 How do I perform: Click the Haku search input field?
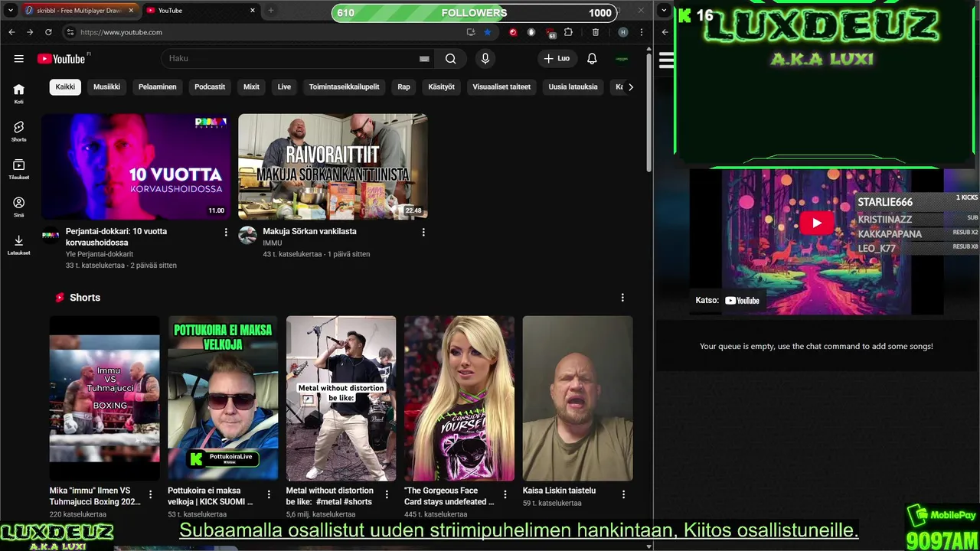click(291, 59)
